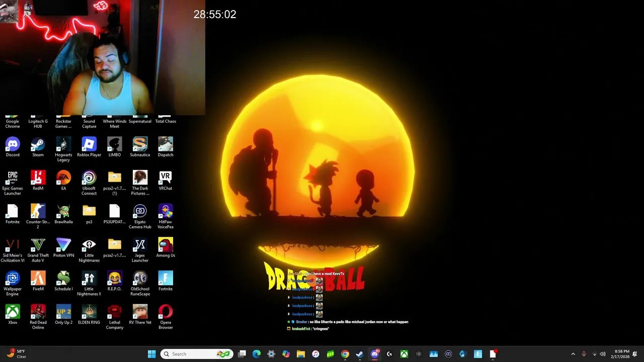This screenshot has height=362, width=644.
Task: Open the Windows Start menu
Action: pos(151,354)
